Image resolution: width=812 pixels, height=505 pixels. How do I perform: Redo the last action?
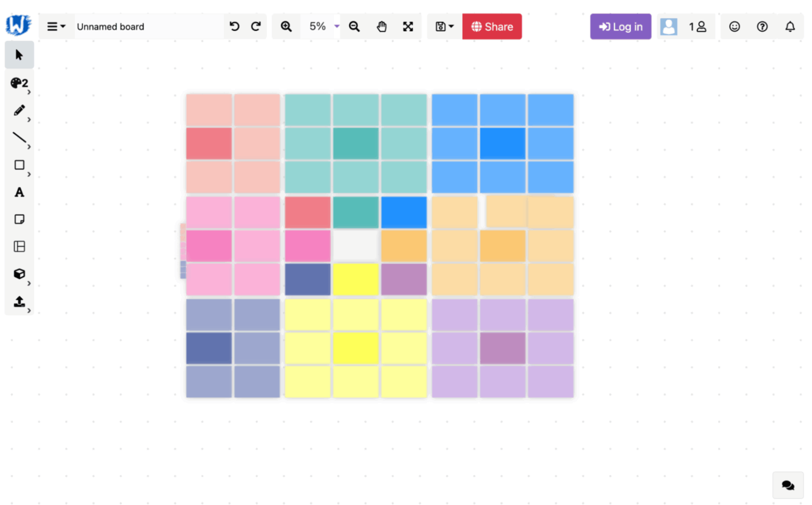tap(256, 27)
